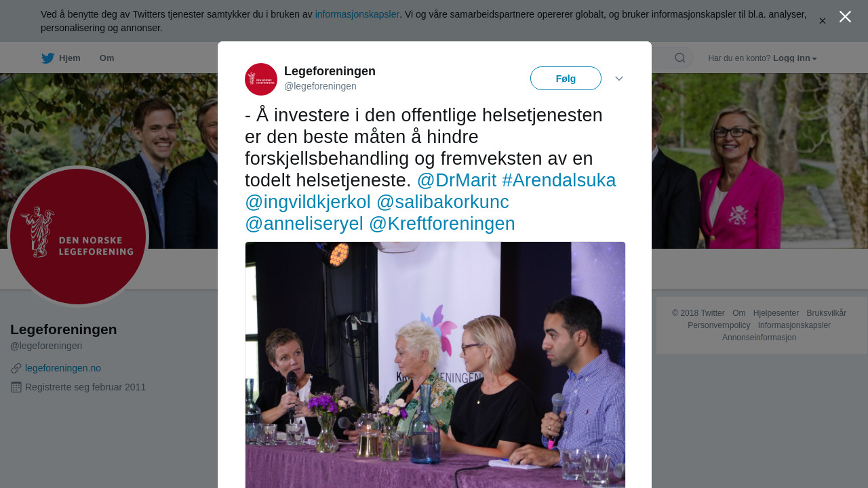
Task: Open the @Kreftforeningen mention
Action: [x=442, y=224]
